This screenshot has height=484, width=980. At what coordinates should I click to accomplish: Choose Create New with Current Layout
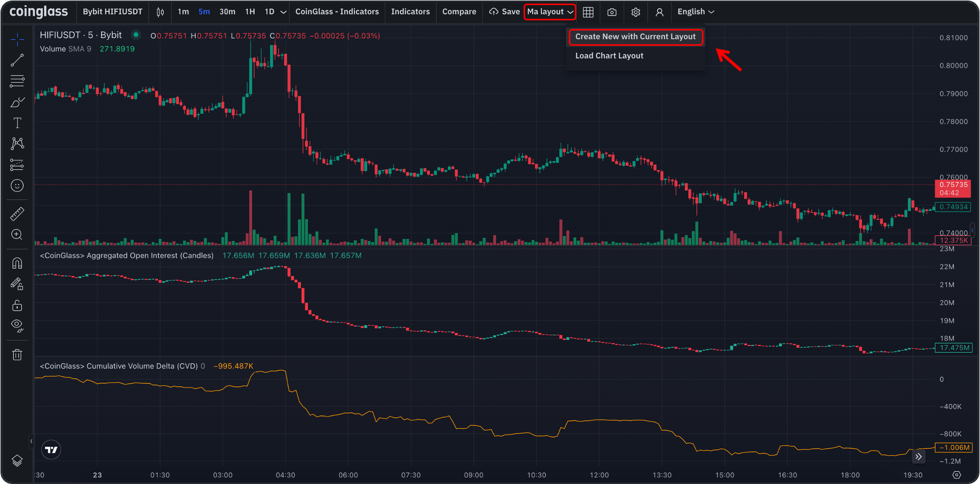pos(635,37)
